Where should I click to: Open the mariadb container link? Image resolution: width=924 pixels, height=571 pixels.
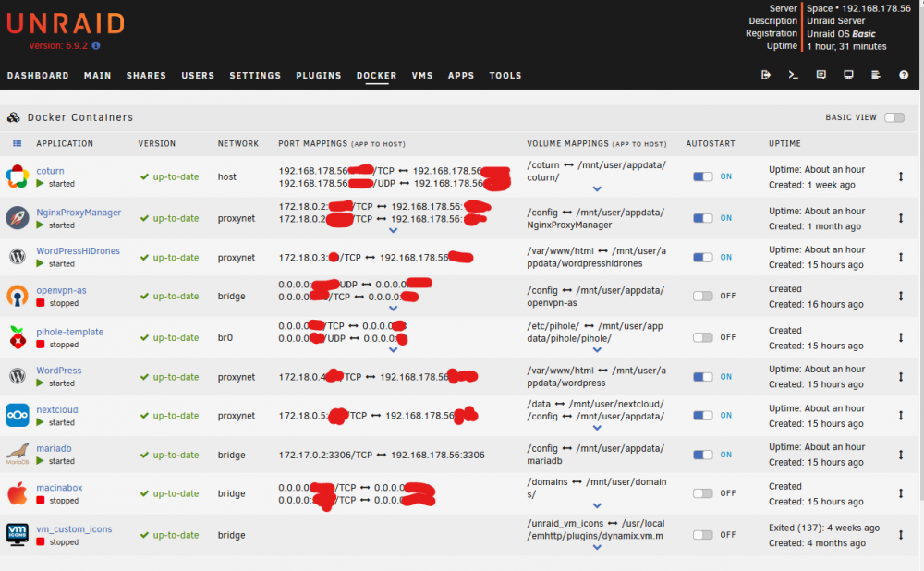(x=54, y=448)
